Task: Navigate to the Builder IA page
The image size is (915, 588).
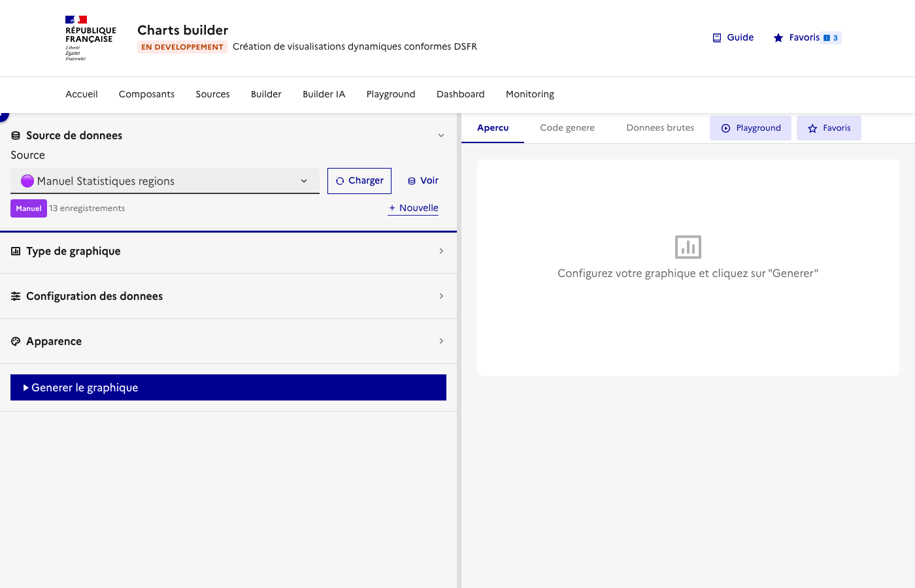Action: (x=324, y=94)
